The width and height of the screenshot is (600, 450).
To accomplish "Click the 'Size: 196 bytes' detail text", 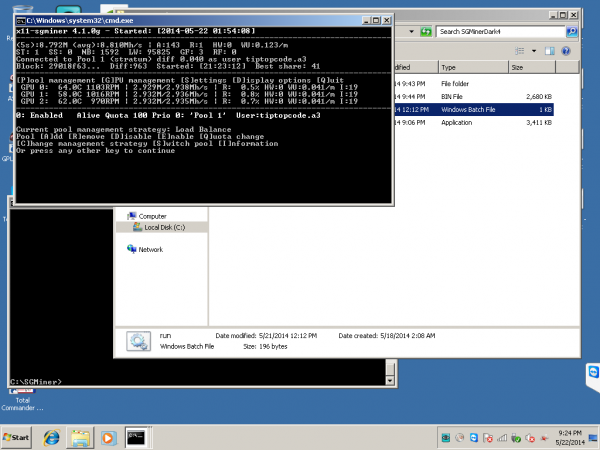I will (265, 346).
